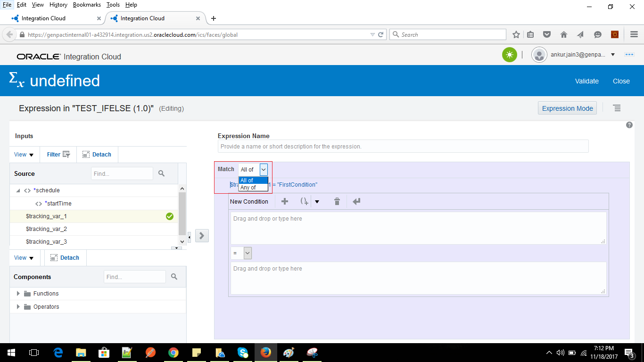Open the History menu
Screen dimensions: 644x362
click(58, 5)
